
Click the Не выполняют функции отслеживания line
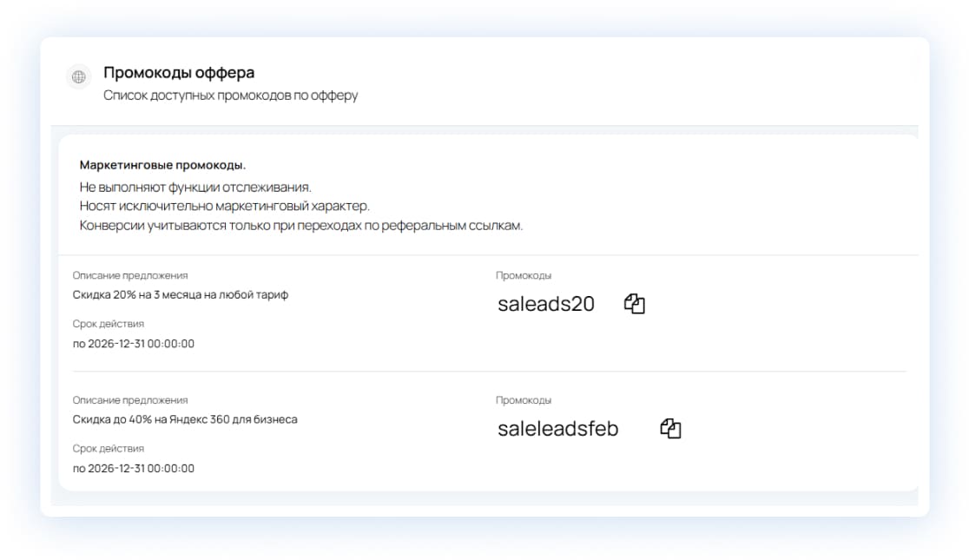point(195,187)
